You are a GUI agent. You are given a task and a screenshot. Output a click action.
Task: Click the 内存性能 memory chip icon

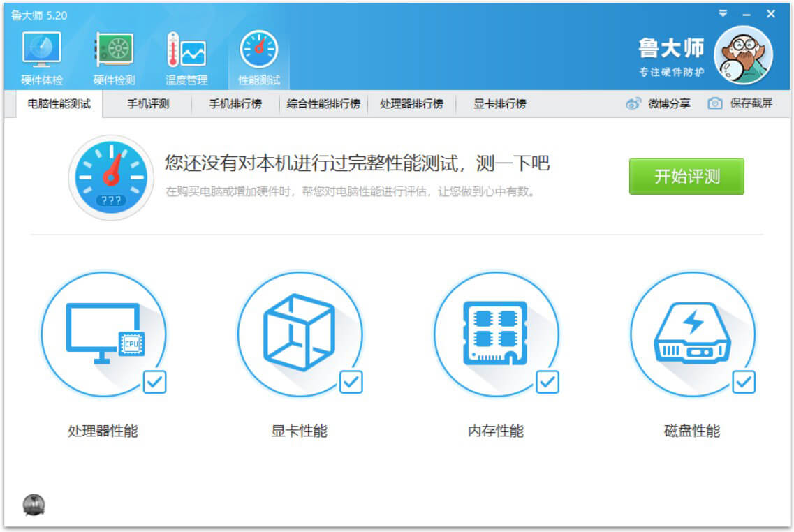tap(497, 334)
